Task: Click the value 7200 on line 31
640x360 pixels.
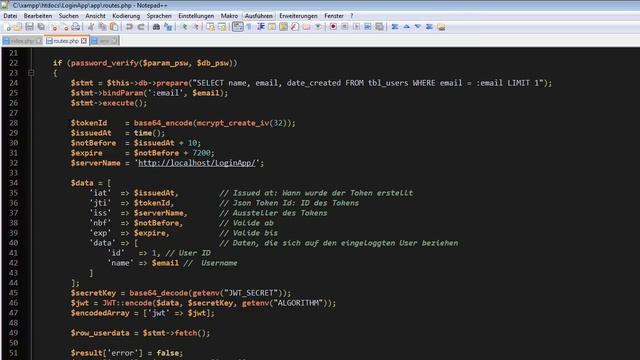Action: pos(201,153)
